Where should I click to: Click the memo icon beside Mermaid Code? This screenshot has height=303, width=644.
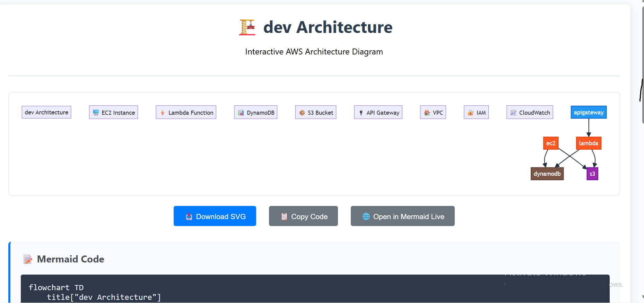pyautogui.click(x=28, y=259)
